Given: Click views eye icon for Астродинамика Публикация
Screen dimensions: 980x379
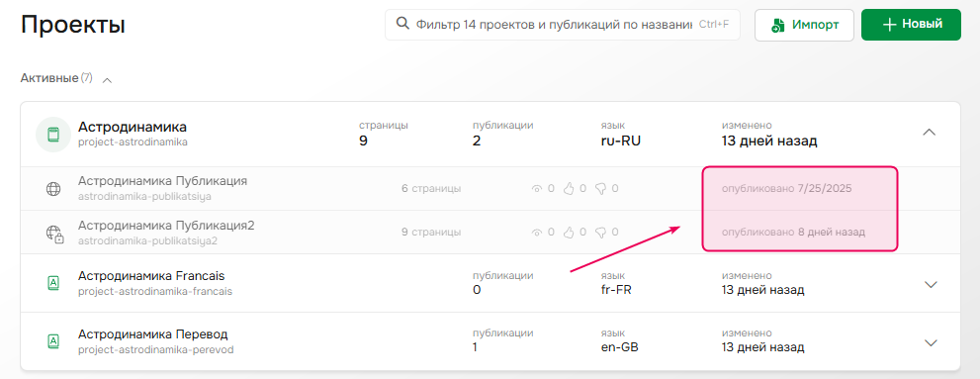Looking at the screenshot, I should point(536,188).
